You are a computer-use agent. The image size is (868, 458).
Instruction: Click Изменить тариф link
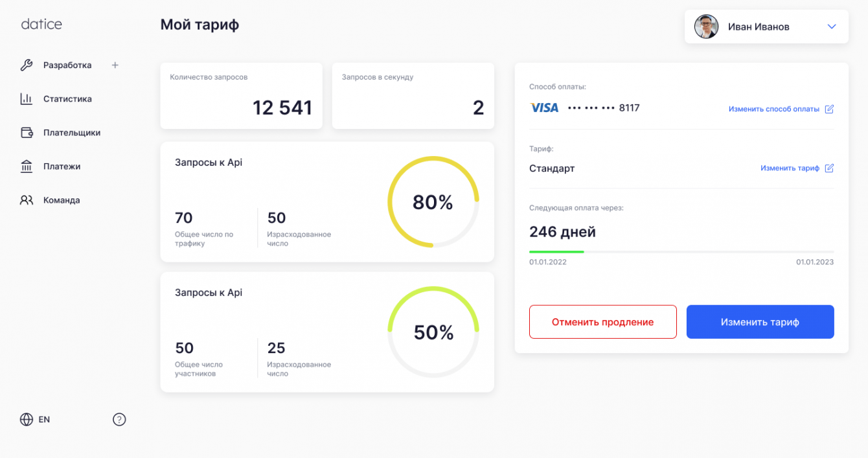tap(790, 168)
